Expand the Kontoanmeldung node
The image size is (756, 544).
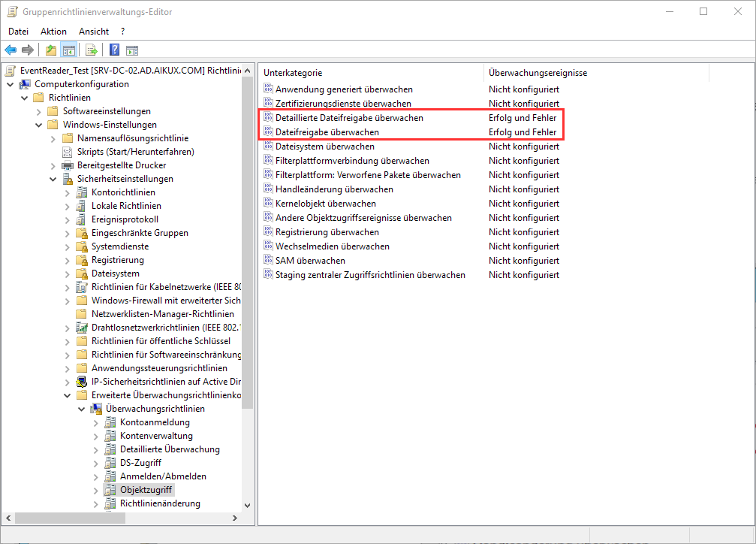point(96,422)
